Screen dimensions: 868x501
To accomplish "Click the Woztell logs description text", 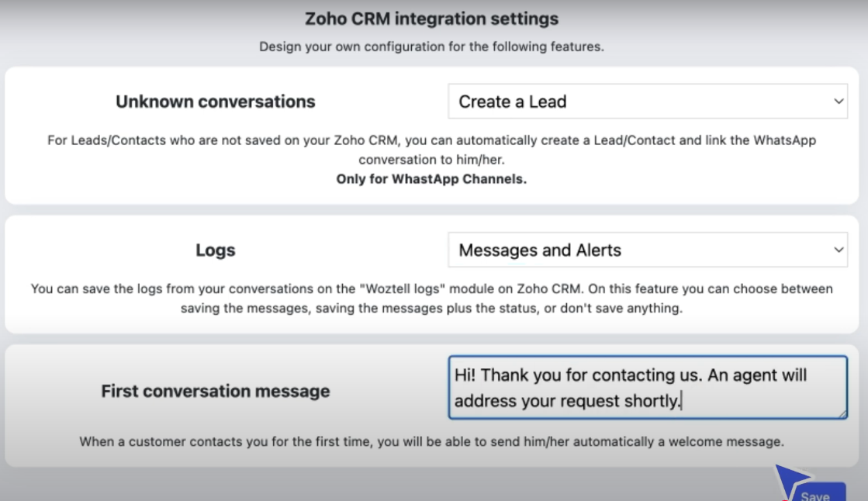I will click(432, 299).
